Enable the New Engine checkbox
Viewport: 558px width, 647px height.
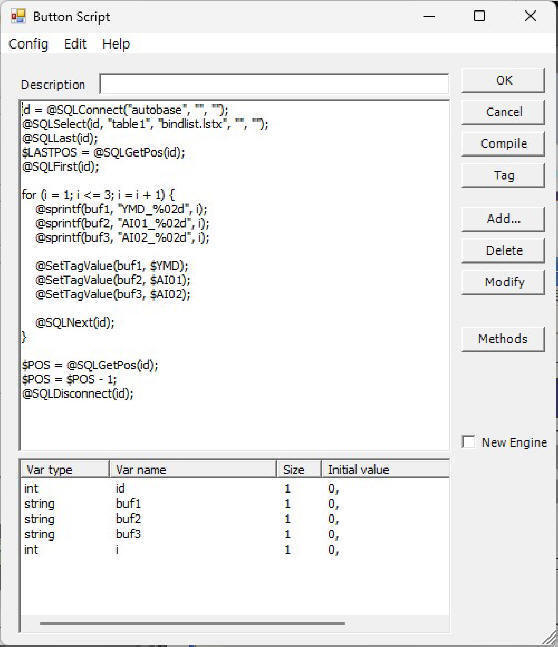(x=468, y=442)
